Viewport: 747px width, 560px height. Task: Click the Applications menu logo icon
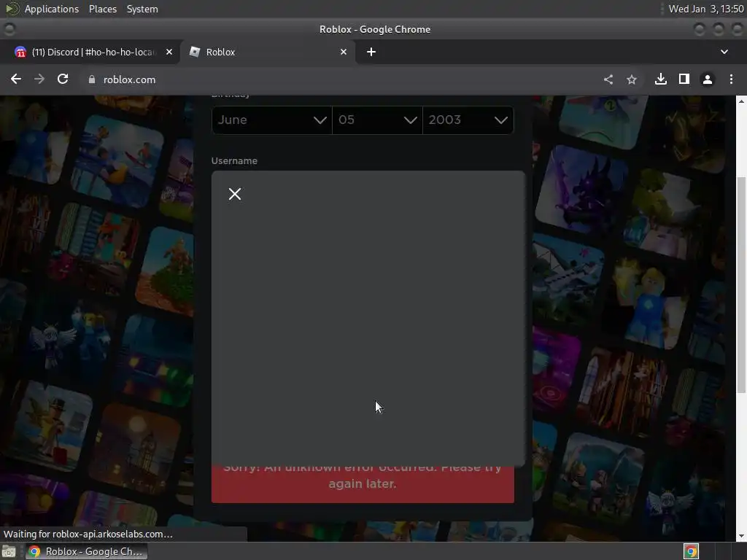pyautogui.click(x=12, y=9)
